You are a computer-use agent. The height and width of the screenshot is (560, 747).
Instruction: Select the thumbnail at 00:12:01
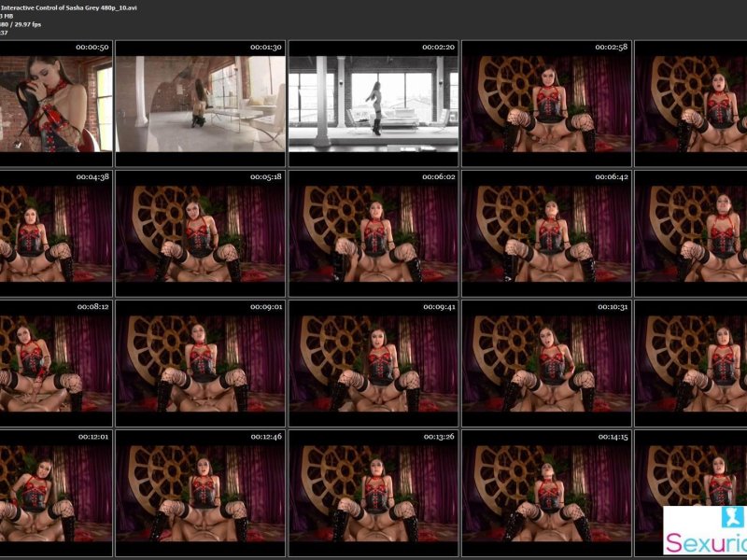point(56,493)
